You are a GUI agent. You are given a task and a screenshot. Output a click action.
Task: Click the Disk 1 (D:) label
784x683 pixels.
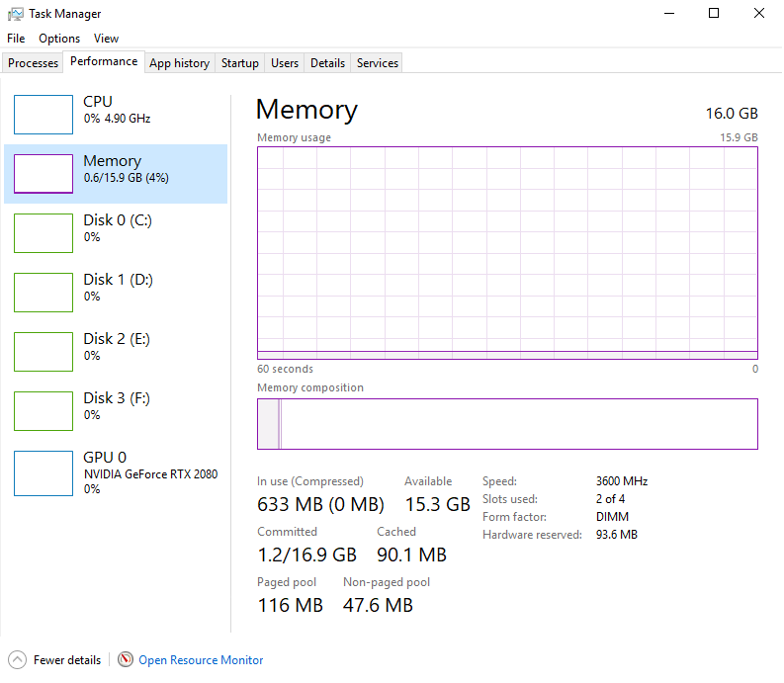[118, 280]
